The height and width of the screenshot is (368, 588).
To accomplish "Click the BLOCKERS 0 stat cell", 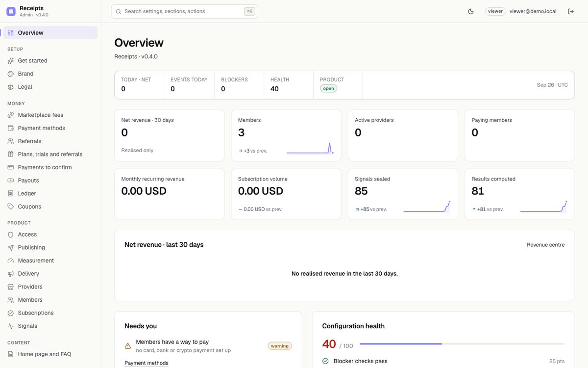I will [x=239, y=85].
